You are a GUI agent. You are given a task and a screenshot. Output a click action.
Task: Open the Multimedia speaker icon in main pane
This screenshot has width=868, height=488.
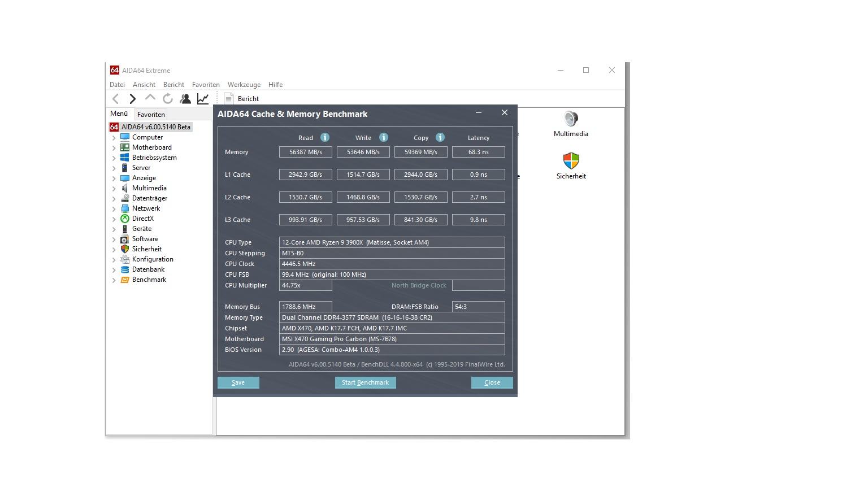pos(571,124)
